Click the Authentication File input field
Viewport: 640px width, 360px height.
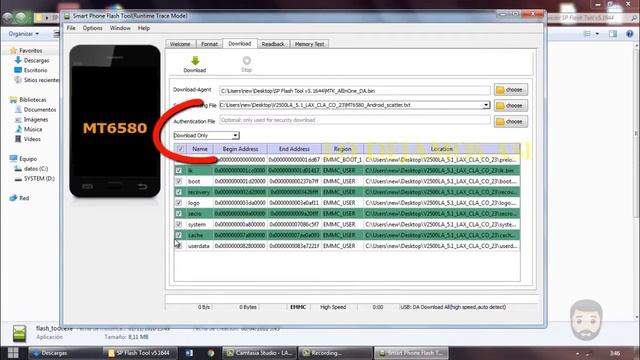coord(355,120)
